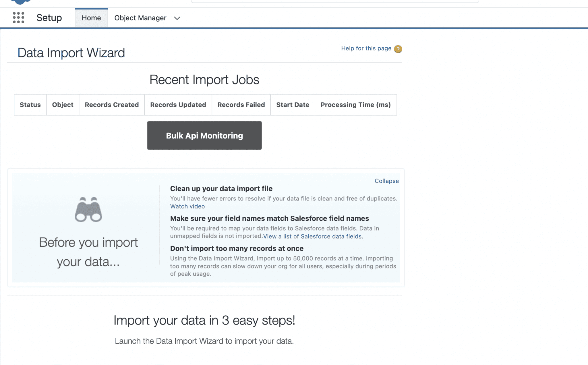
Task: Click the Processing Time column header
Action: pos(355,105)
